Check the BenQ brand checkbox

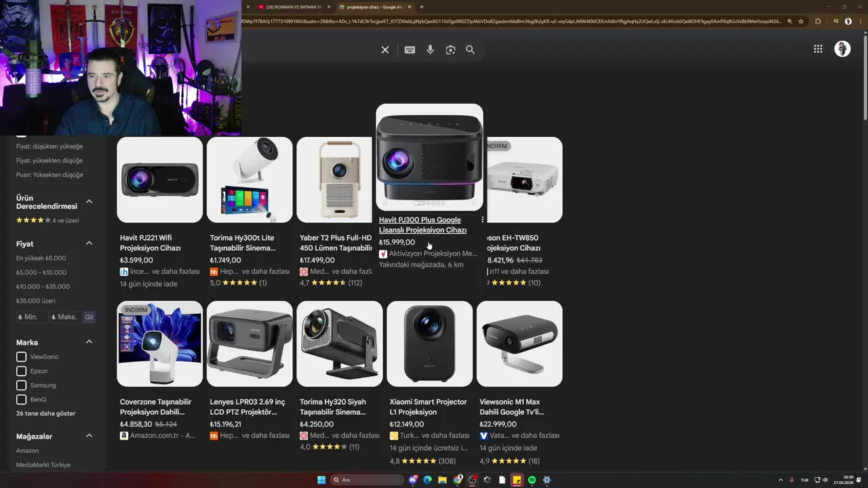(x=21, y=399)
